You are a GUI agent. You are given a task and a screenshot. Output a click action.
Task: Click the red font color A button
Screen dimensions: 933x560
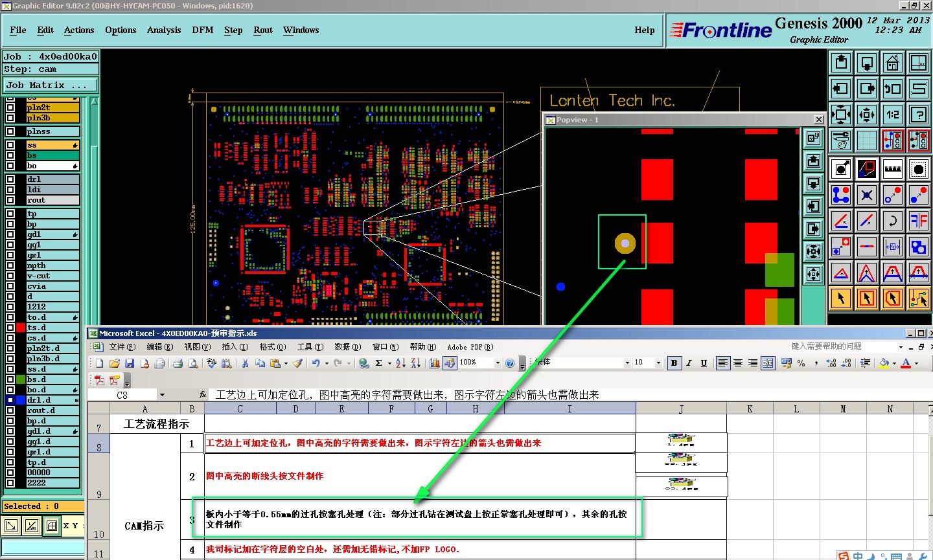pyautogui.click(x=906, y=363)
